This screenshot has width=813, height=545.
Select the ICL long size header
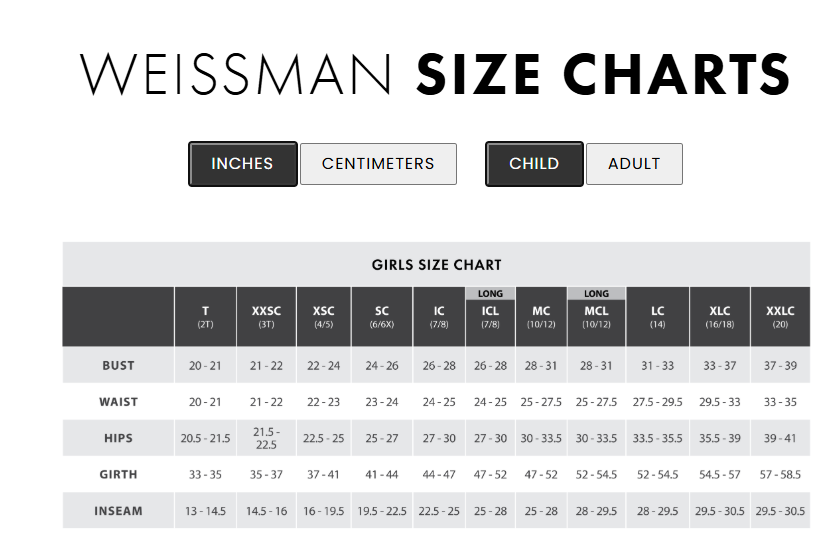pyautogui.click(x=490, y=317)
